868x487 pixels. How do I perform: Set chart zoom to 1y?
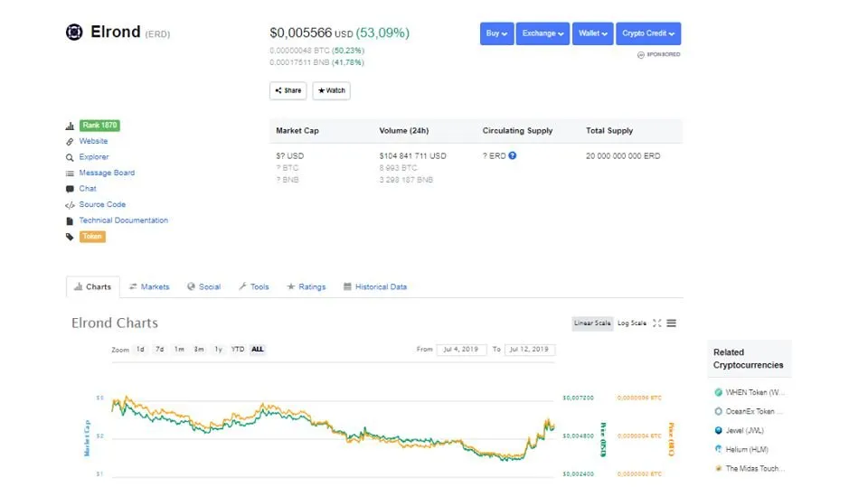[x=219, y=349]
